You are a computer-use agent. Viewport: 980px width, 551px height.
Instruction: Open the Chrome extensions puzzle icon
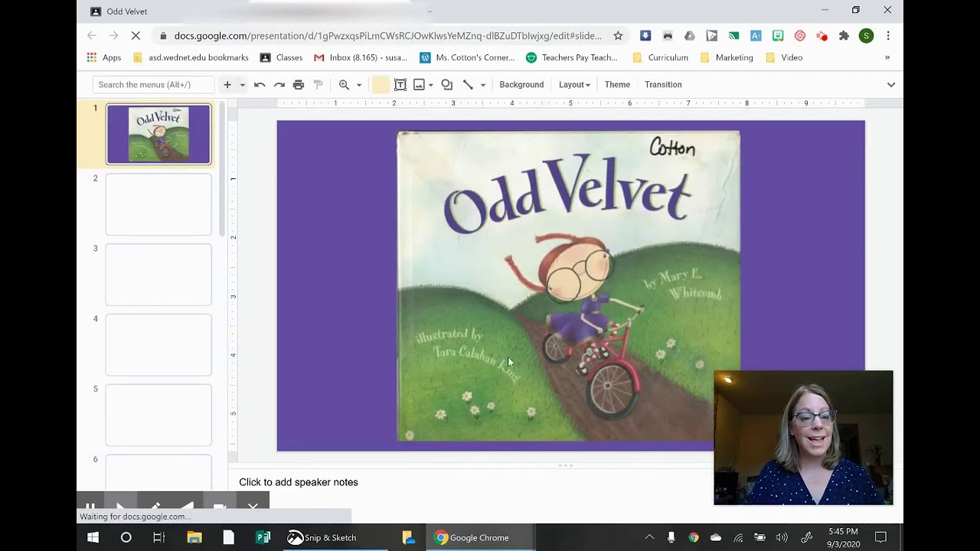(844, 36)
